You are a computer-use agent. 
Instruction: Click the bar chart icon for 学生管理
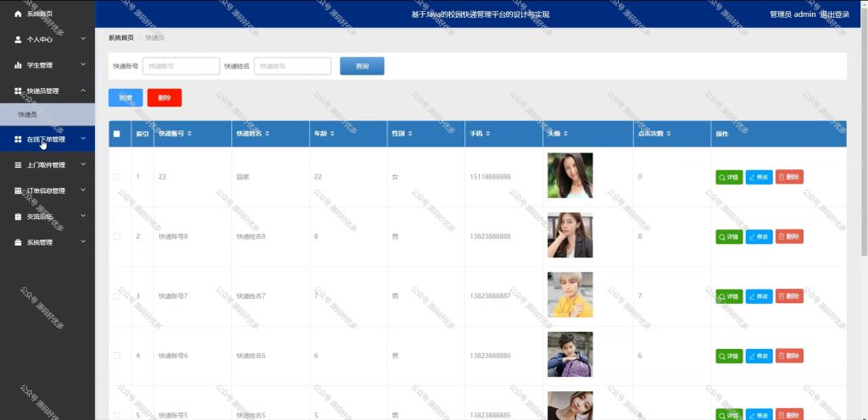18,65
